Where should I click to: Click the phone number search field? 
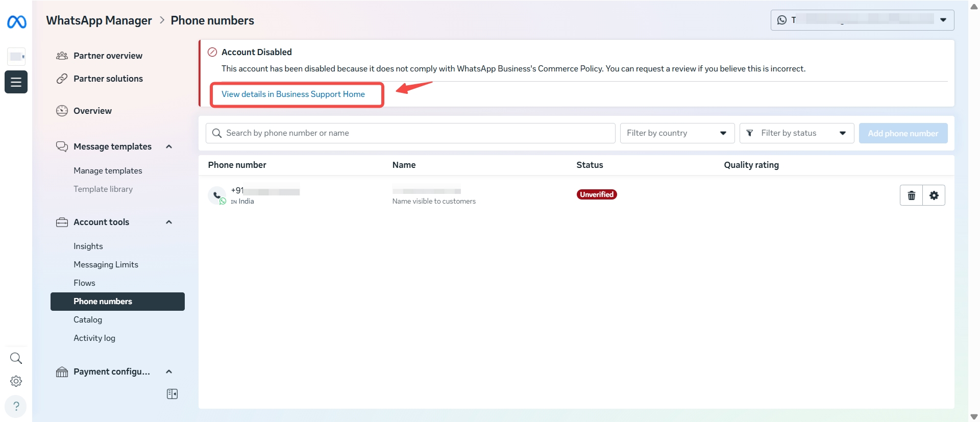(410, 133)
